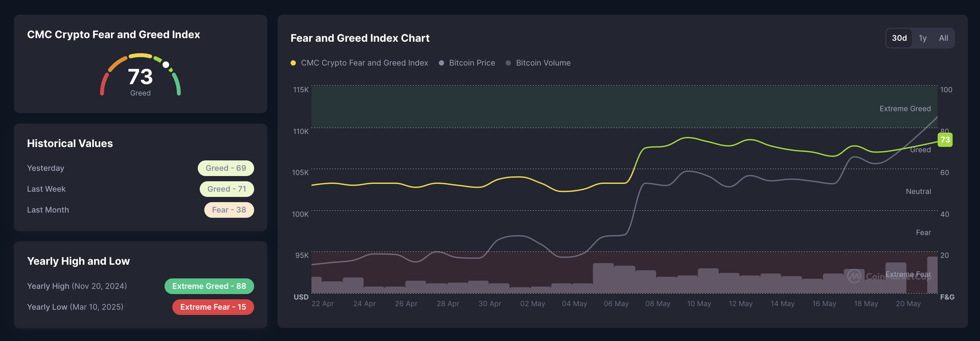Click the 08 May x-axis date
This screenshot has height=341, width=980.
click(657, 304)
